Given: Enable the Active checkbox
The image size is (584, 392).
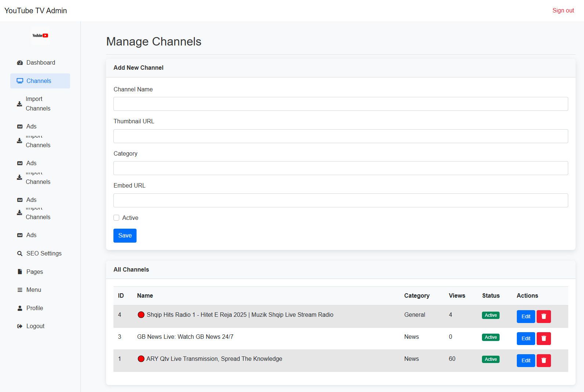Looking at the screenshot, I should coord(116,218).
